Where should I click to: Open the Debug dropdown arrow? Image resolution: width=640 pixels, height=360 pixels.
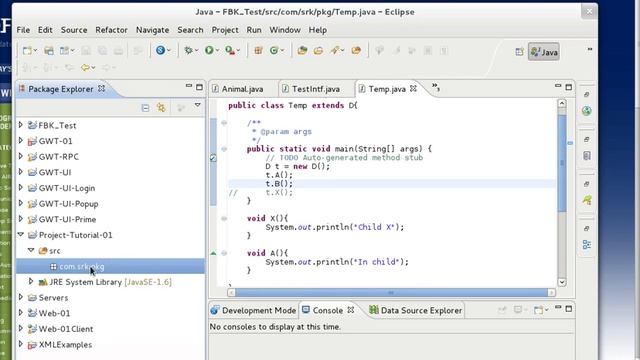pos(196,51)
